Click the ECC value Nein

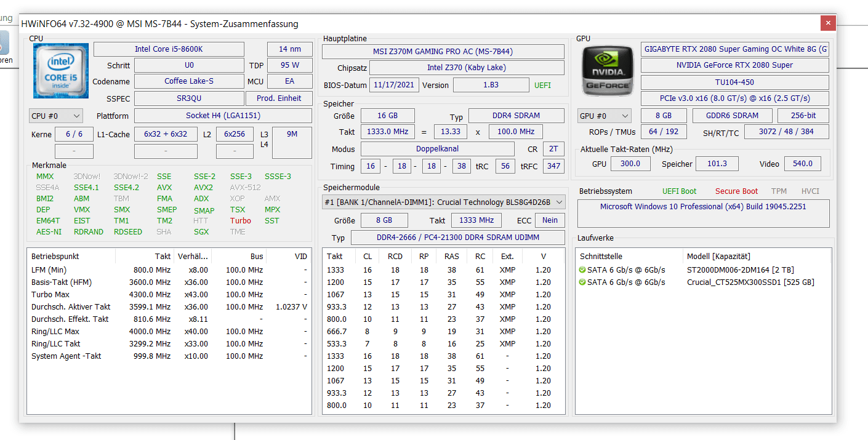(550, 220)
